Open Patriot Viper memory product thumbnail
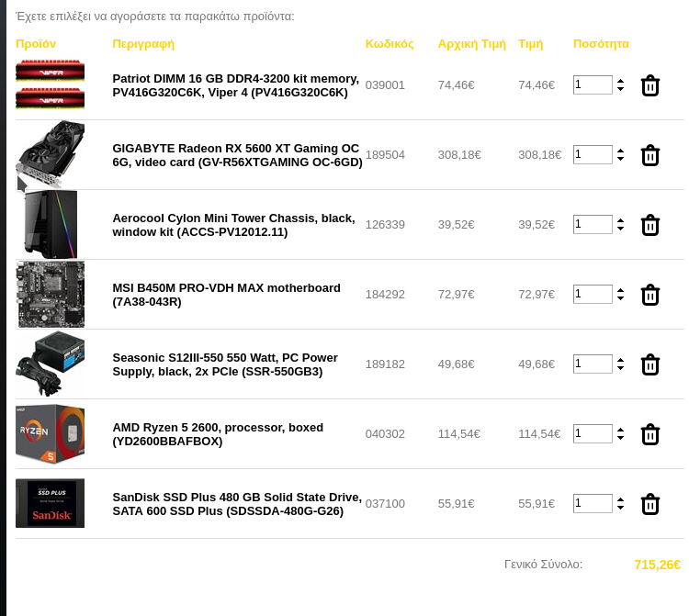 [51, 84]
